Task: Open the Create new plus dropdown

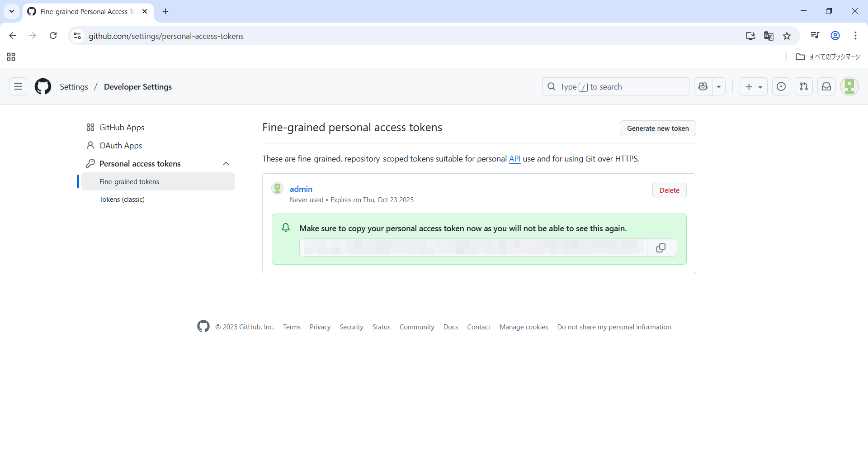Action: click(x=753, y=86)
